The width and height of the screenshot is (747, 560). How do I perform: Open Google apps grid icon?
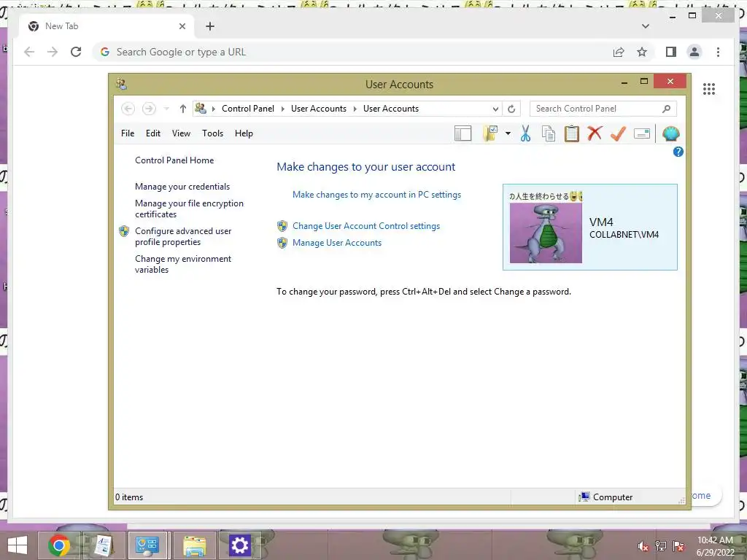pyautogui.click(x=709, y=88)
